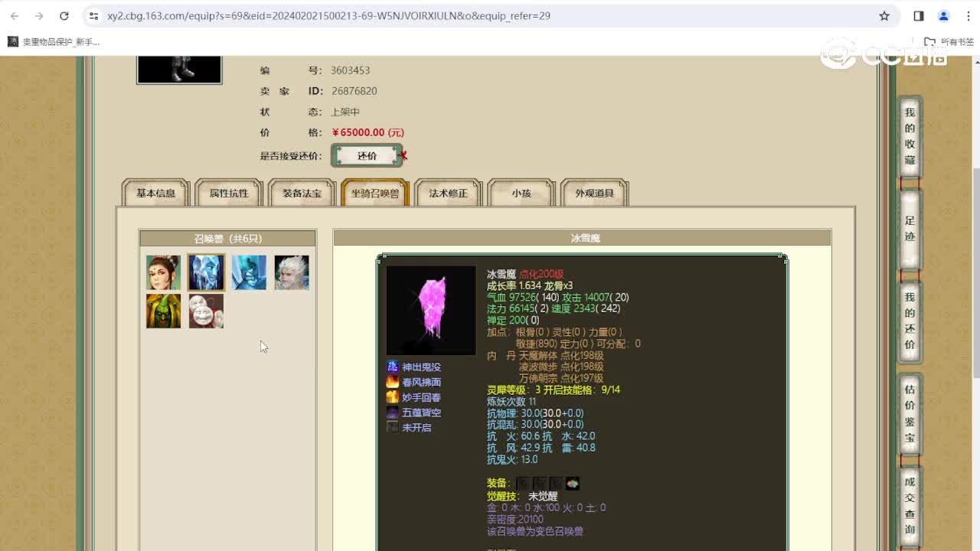Click the 成长率 1.634 龙骨x3 line
The height and width of the screenshot is (551, 980).
pyautogui.click(x=530, y=285)
